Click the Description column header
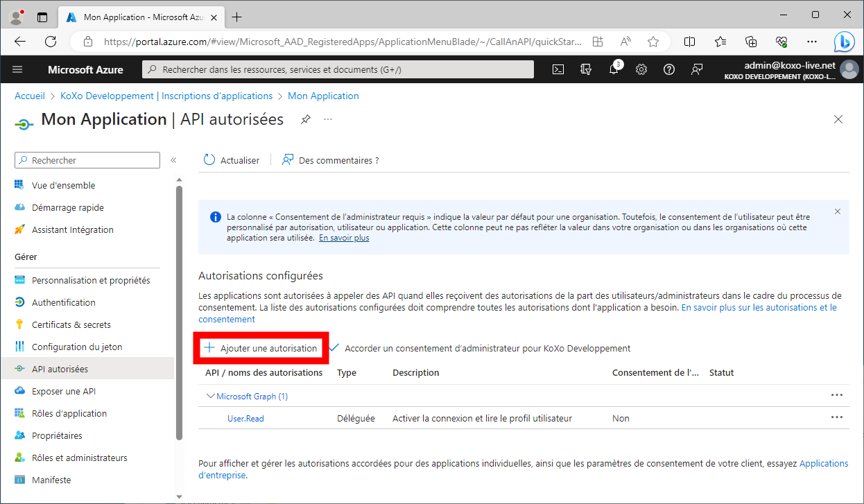 (415, 372)
